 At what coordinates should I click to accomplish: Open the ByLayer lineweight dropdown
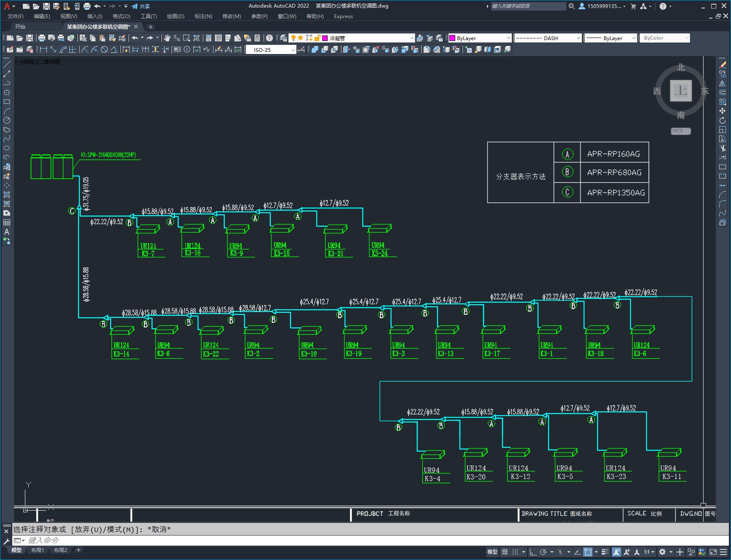(633, 38)
